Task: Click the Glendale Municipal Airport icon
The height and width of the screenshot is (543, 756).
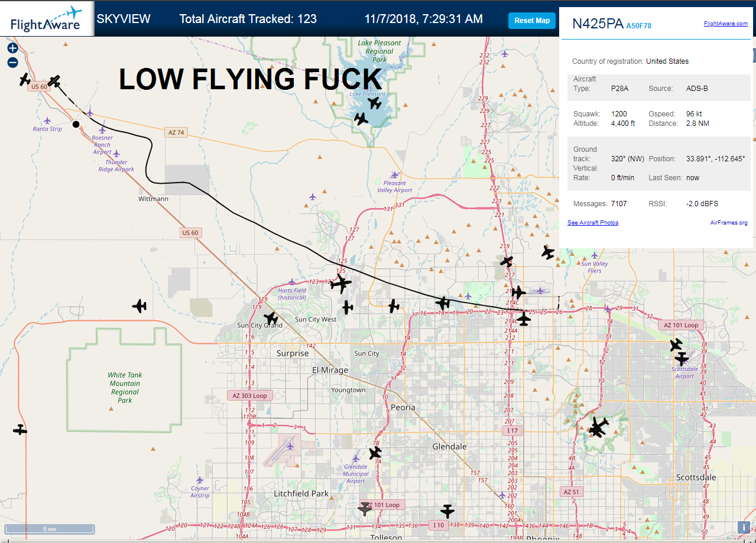Action: 356,458
